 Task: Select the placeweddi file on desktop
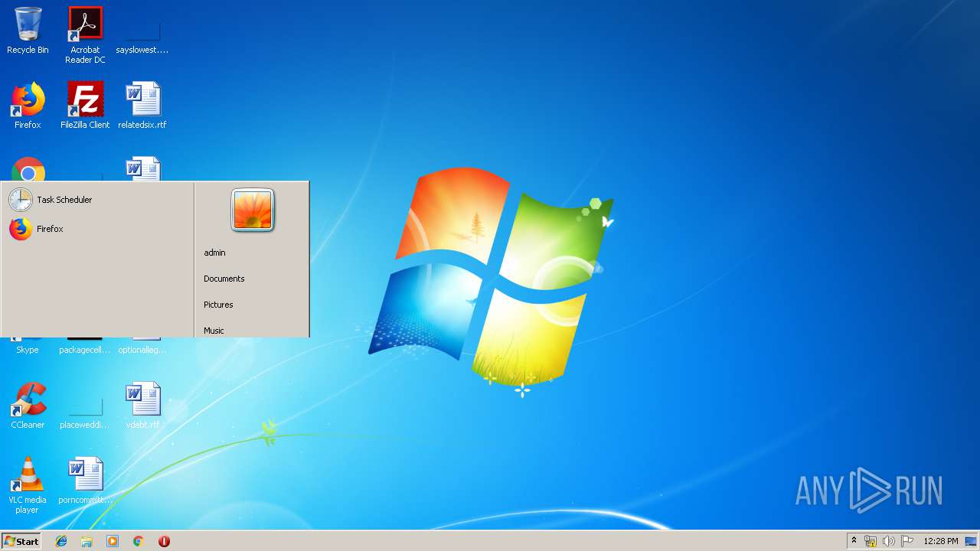click(85, 406)
